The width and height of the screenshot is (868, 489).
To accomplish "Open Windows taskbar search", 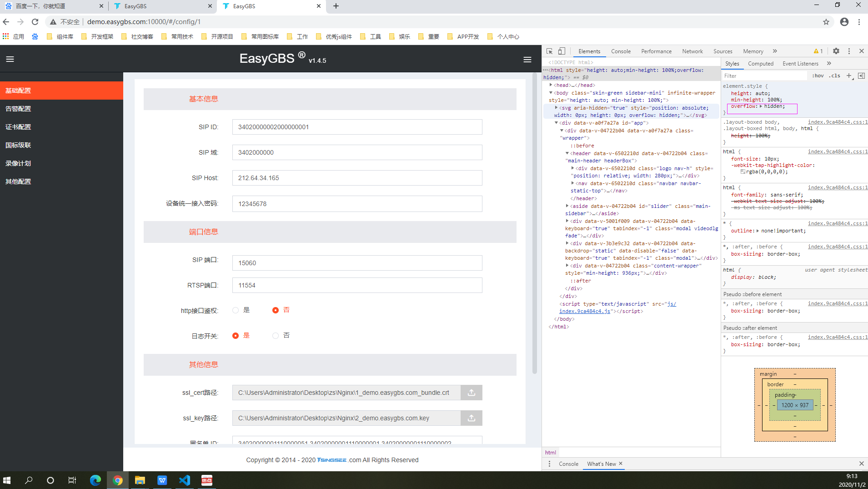I will [29, 480].
